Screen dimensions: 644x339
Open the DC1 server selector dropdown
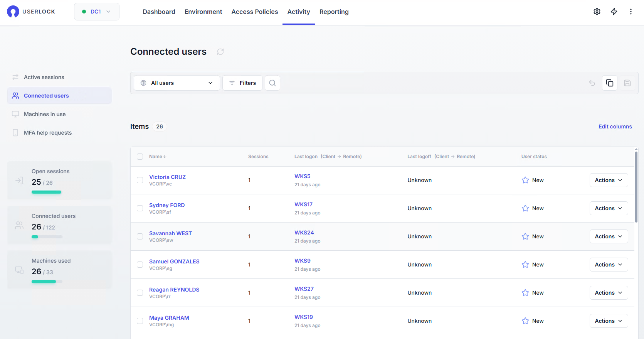coord(96,12)
